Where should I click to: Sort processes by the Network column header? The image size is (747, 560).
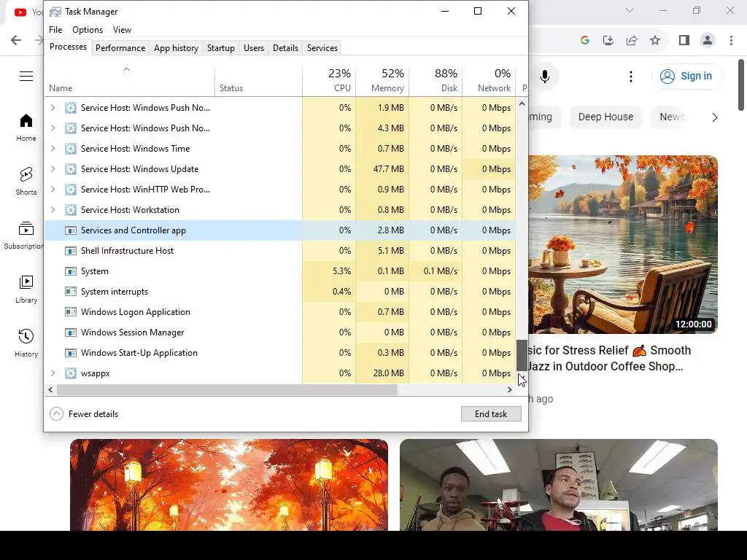click(x=489, y=80)
